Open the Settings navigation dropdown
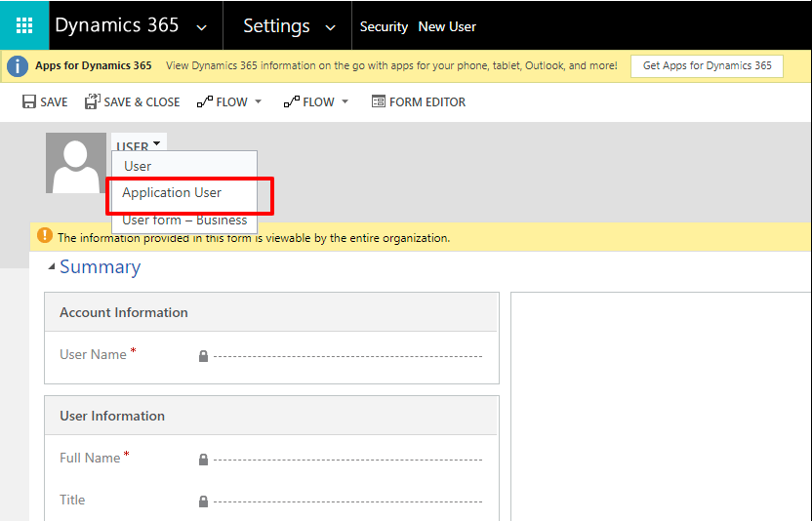Image resolution: width=812 pixels, height=521 pixels. (x=330, y=27)
